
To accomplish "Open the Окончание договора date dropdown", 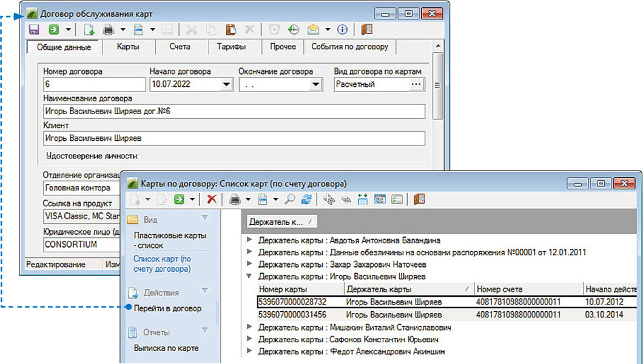I will click(x=315, y=85).
